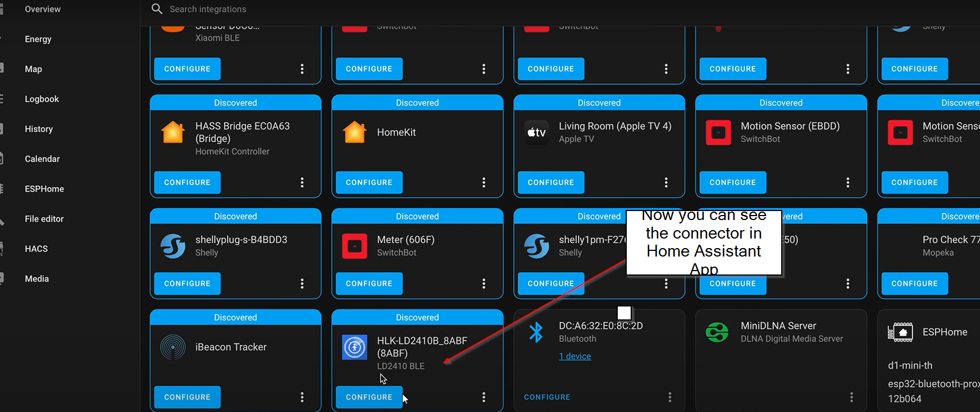Click the LD2410 BLE integration icon
Viewport: 980px width, 412px height.
[355, 347]
